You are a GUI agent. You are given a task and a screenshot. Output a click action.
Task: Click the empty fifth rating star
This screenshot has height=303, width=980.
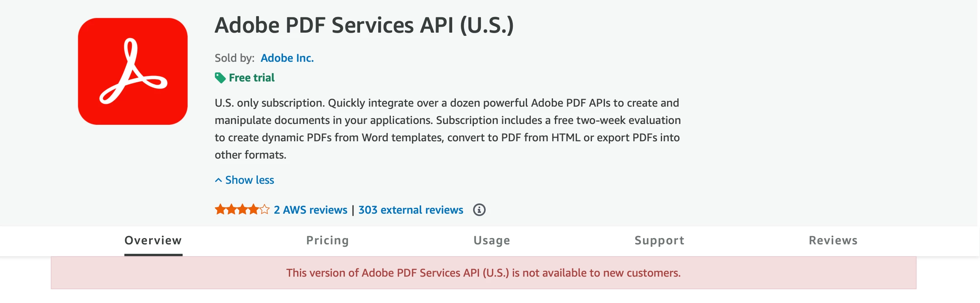[264, 209]
